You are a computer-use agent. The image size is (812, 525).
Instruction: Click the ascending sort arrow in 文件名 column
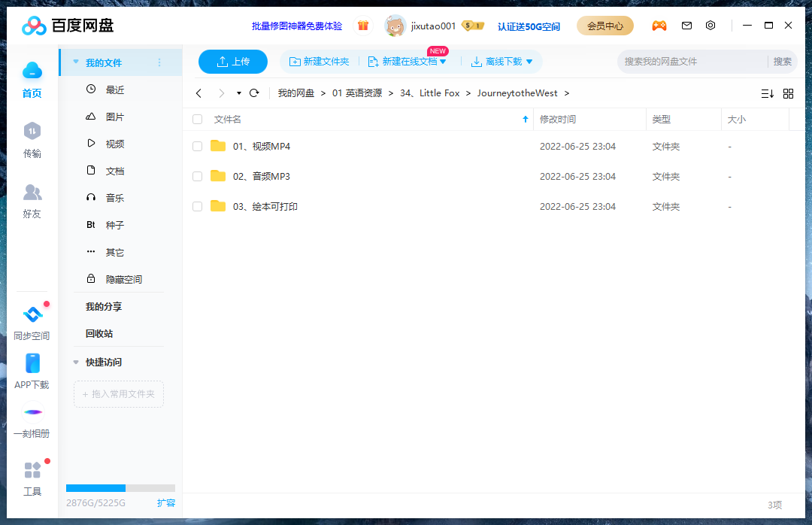point(525,119)
